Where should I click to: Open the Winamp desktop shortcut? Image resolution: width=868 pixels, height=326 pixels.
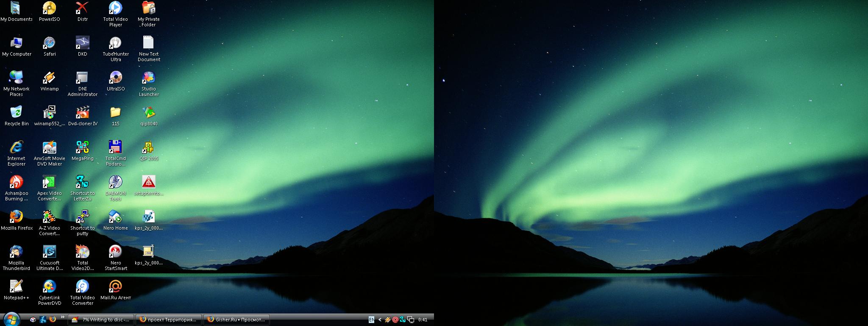[50, 78]
